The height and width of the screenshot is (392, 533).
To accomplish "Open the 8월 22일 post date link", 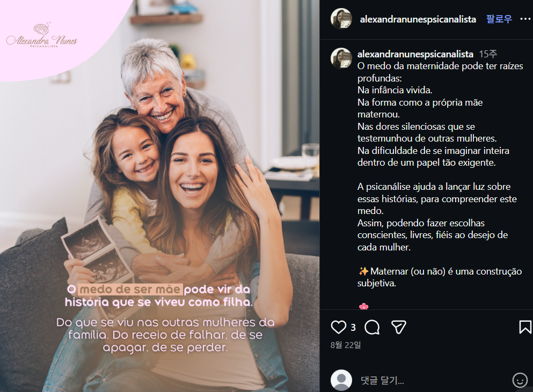I will pos(345,345).
